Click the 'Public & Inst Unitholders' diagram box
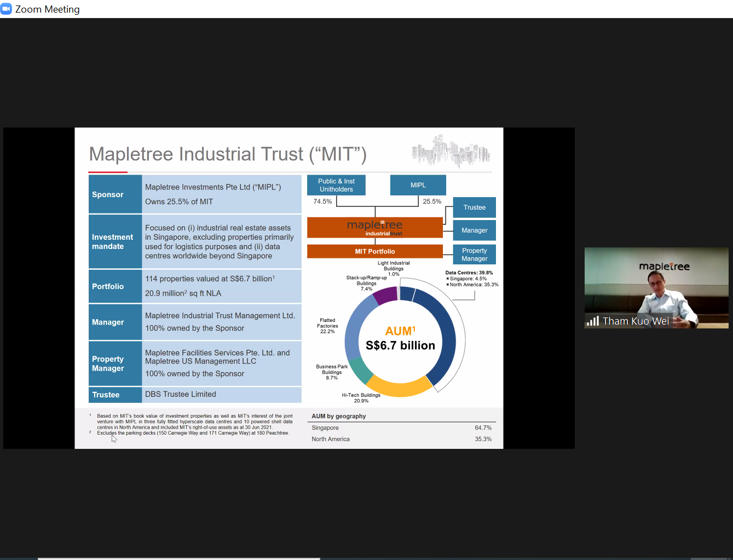Image resolution: width=733 pixels, height=560 pixels. pos(336,185)
